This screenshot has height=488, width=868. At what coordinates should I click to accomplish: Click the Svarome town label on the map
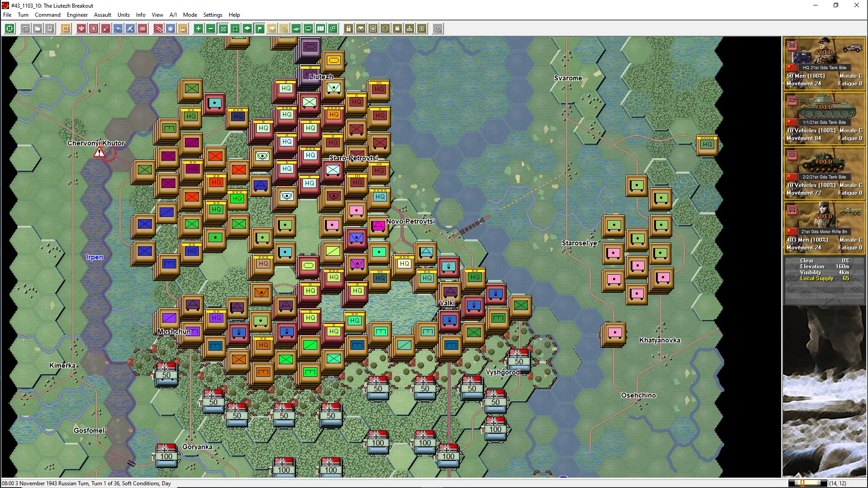click(x=568, y=78)
